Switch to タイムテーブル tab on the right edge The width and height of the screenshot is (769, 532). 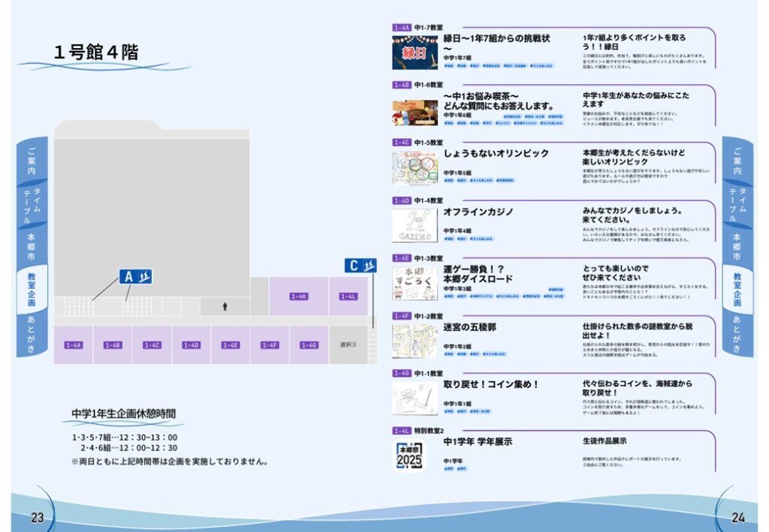(737, 204)
